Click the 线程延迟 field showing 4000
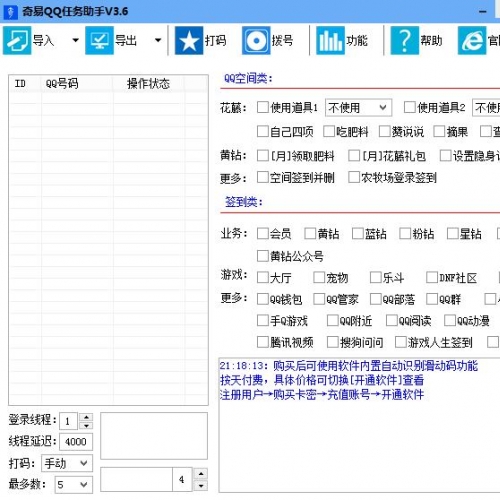The image size is (500, 500). point(76,442)
